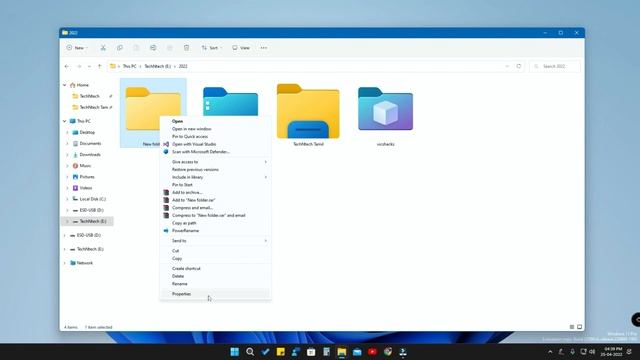640x360 pixels.
Task: Open the recent locations chevron beside navigation arrows
Action: pyautogui.click(x=89, y=66)
